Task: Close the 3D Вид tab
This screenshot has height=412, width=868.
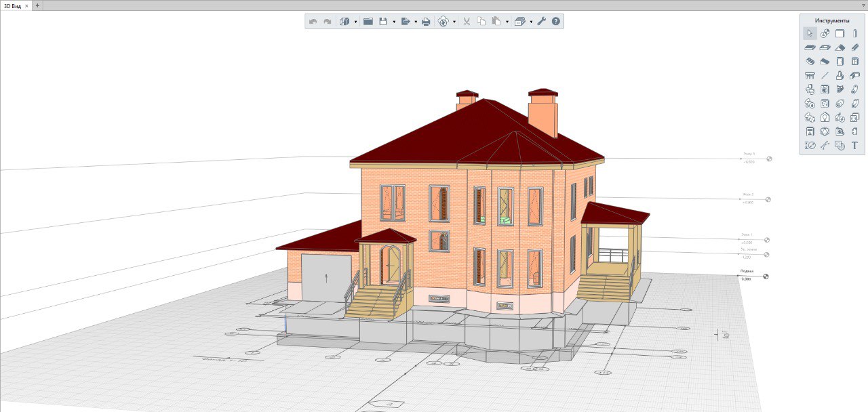Action: (26, 5)
